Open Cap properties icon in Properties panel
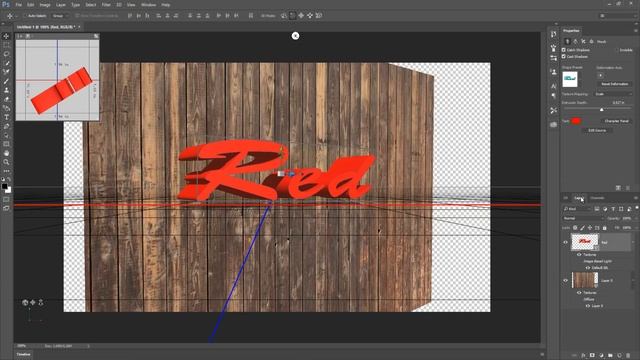The width and height of the screenshot is (640, 360). (x=583, y=42)
